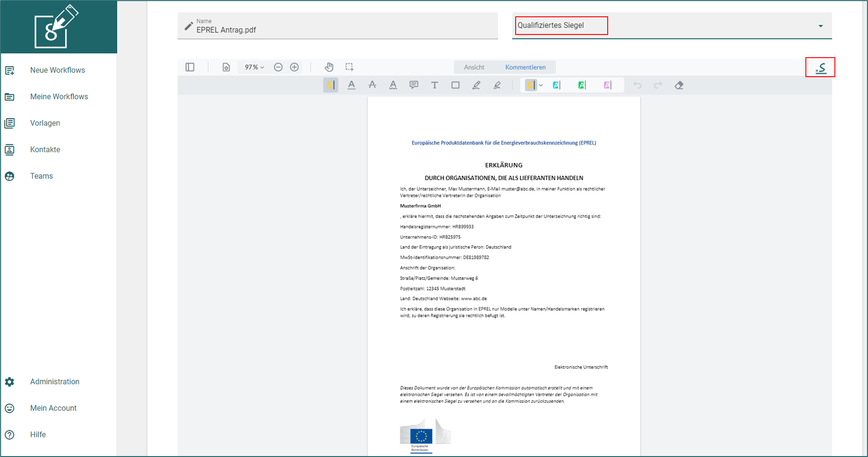Open Kontakte in the sidebar
The width and height of the screenshot is (868, 457).
pos(45,149)
